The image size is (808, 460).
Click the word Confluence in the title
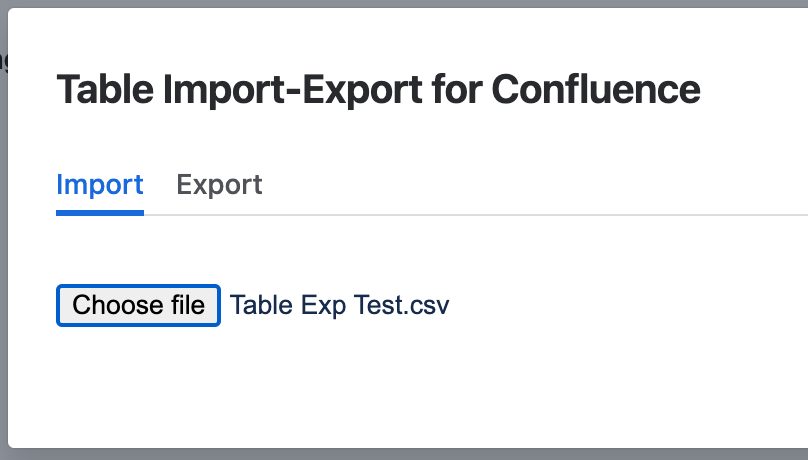click(x=596, y=90)
